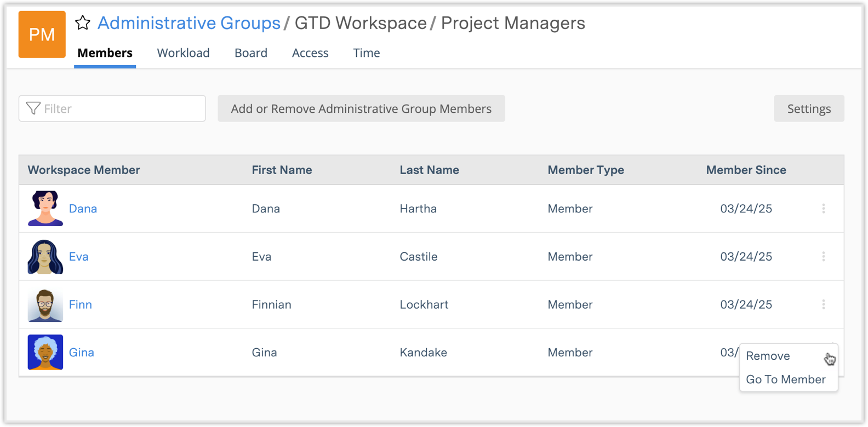This screenshot has height=427, width=868.
Task: Click Dana's profile avatar
Action: tap(45, 209)
